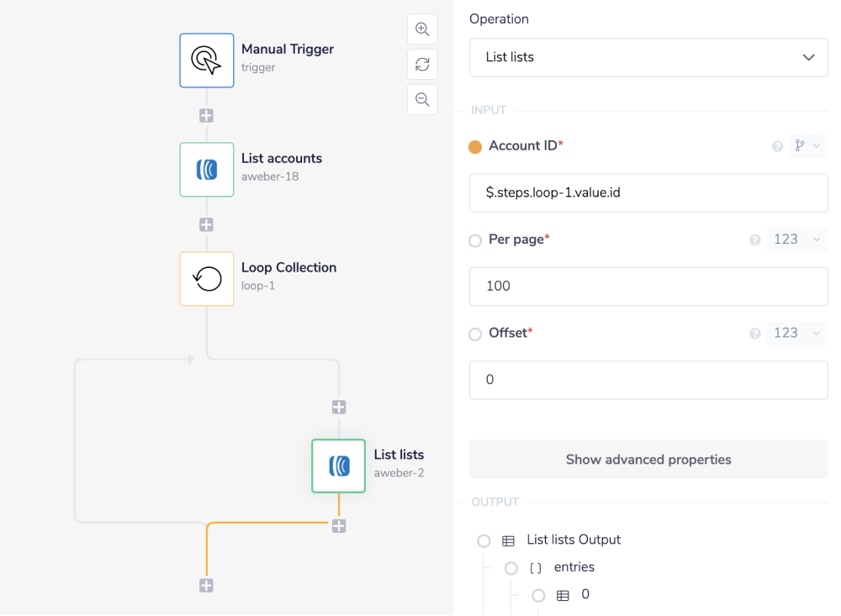Click the Manual Trigger node icon
Image resolution: width=841 pixels, height=616 pixels.
point(206,61)
